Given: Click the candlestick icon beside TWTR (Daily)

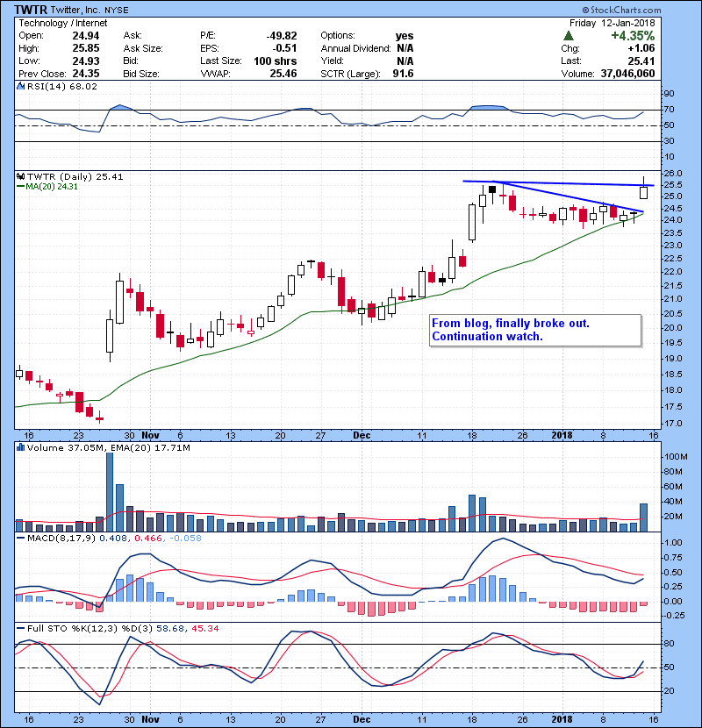Looking at the screenshot, I should (x=20, y=176).
